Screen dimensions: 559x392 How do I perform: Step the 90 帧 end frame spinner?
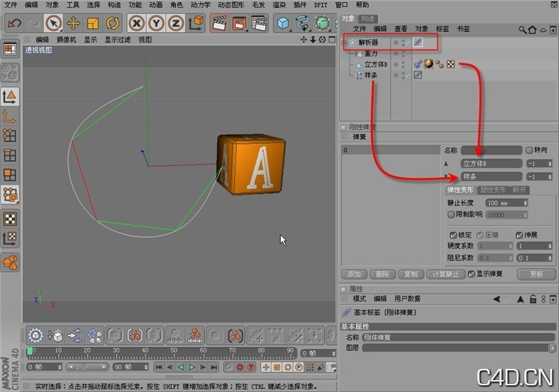[146, 367]
